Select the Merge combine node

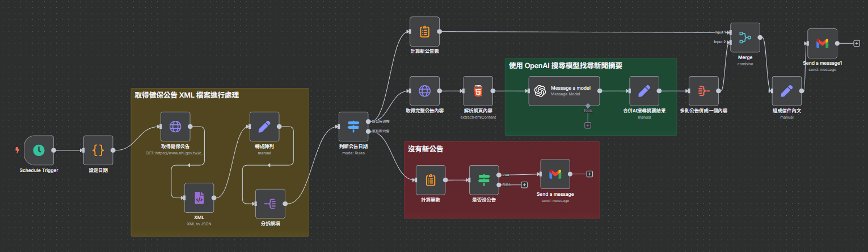pyautogui.click(x=745, y=37)
